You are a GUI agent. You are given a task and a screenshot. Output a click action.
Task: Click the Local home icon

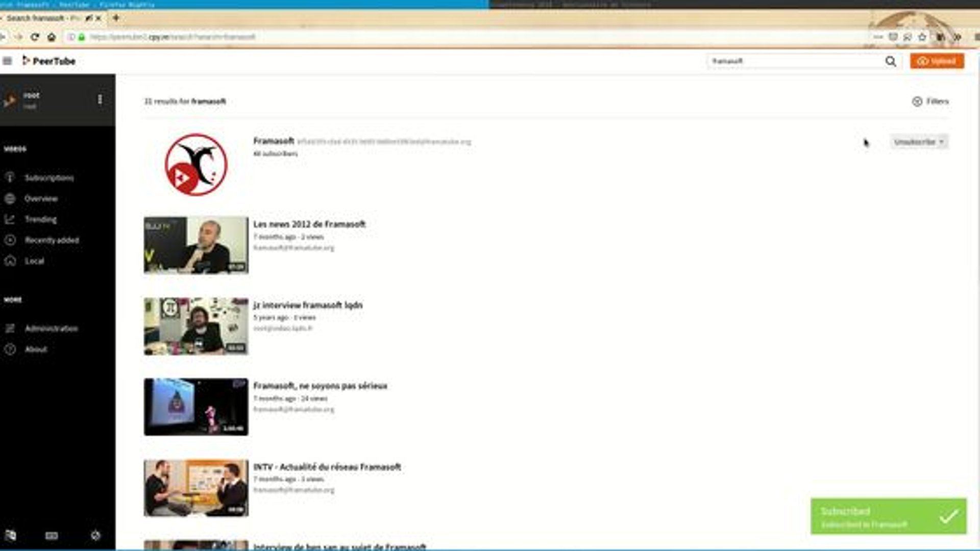10,261
